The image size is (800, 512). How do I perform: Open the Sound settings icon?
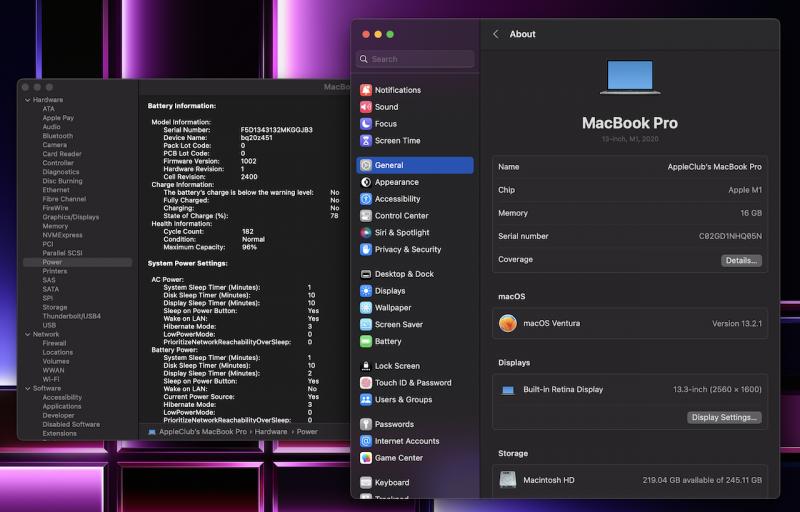(x=365, y=107)
